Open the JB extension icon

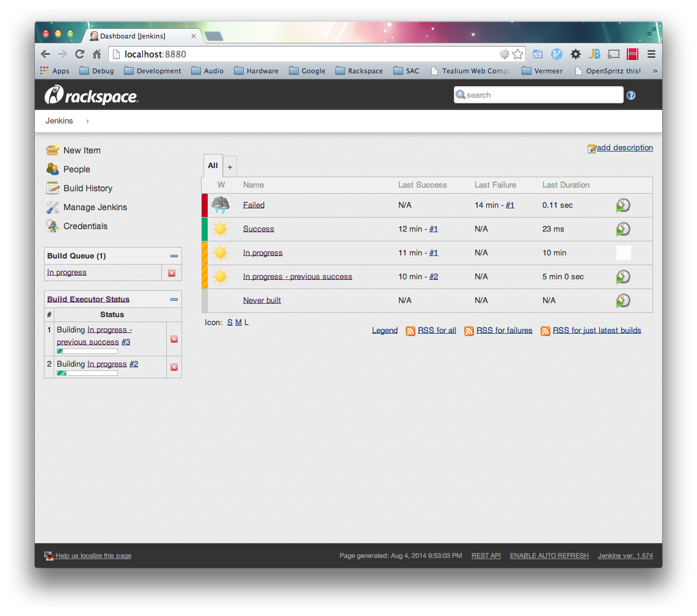594,54
